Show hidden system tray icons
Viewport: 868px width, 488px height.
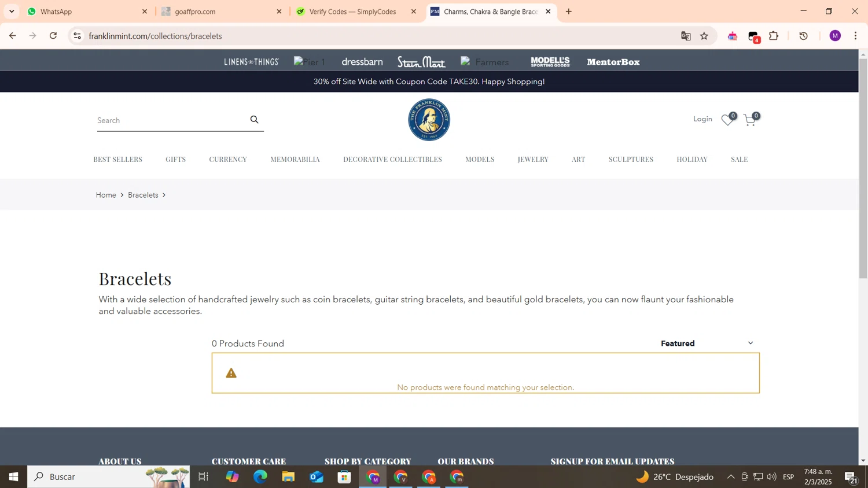click(x=731, y=477)
